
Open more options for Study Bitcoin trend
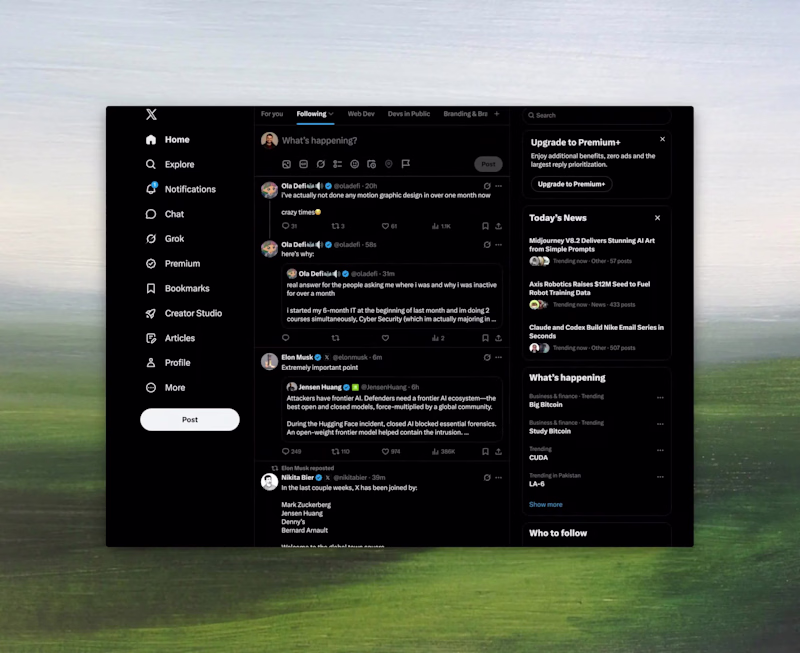click(660, 424)
